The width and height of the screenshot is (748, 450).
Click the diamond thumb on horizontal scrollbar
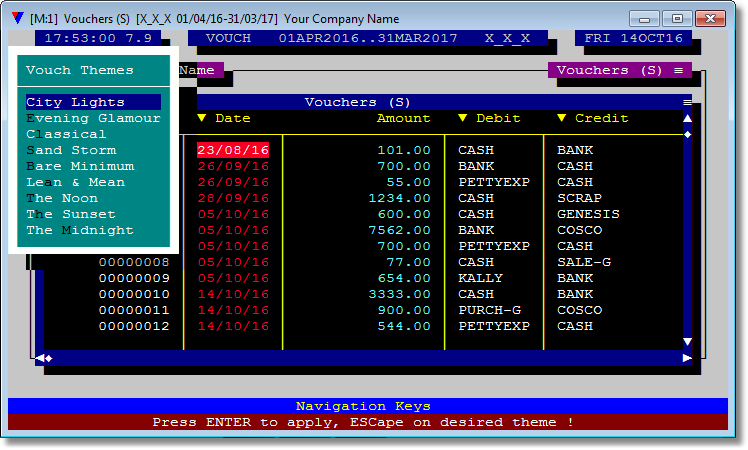click(49, 358)
